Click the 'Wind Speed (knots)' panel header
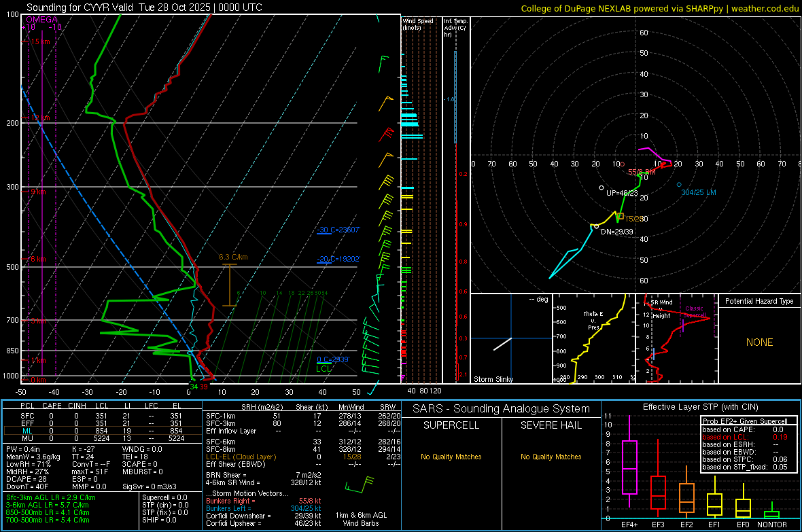The height and width of the screenshot is (532, 802). pos(418,24)
